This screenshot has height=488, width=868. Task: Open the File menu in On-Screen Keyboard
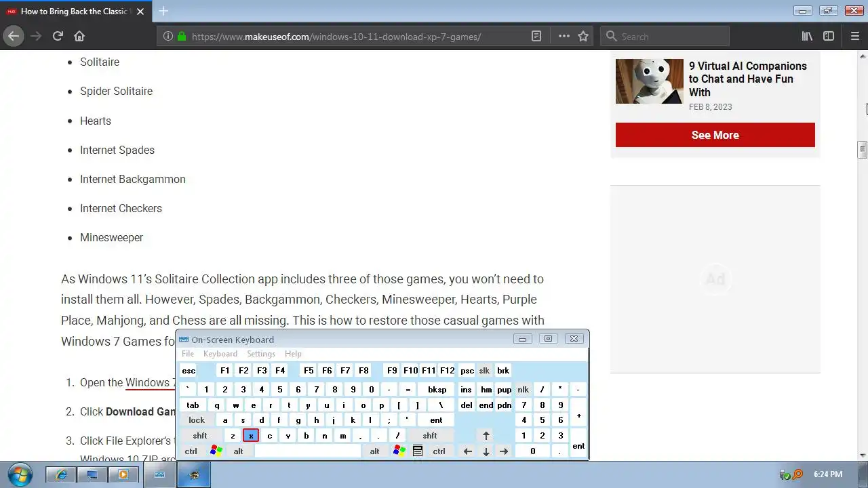[x=188, y=354]
